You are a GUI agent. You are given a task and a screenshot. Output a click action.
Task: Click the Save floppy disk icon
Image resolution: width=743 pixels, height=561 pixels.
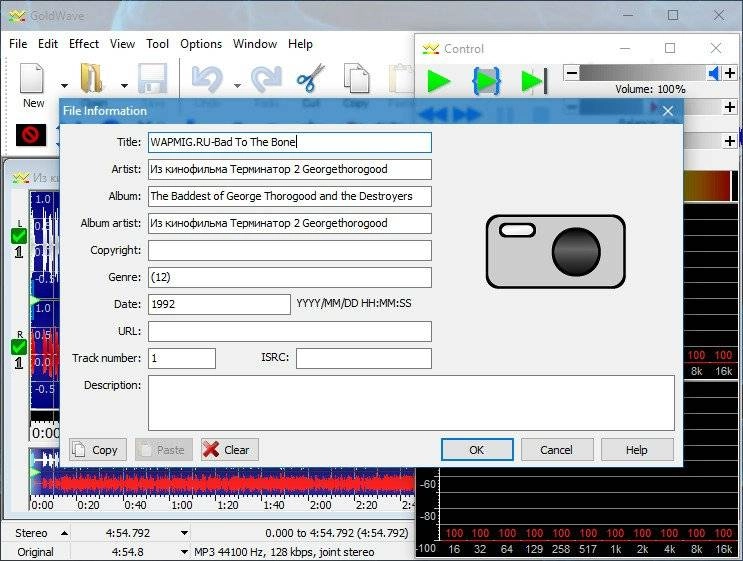coord(153,79)
